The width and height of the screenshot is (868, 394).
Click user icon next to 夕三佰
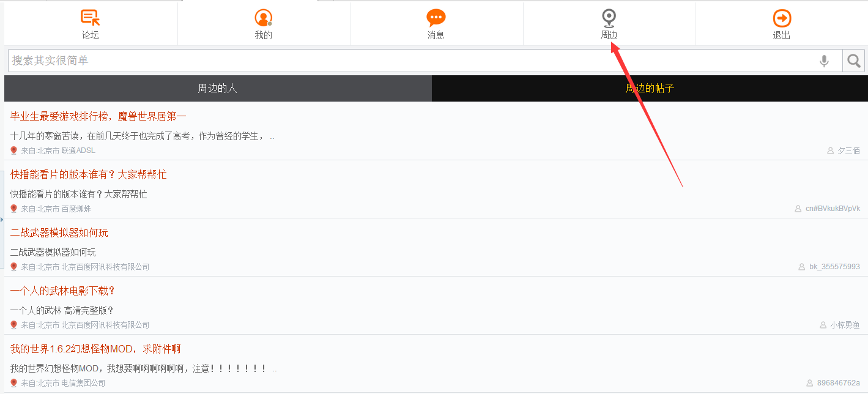(x=831, y=151)
